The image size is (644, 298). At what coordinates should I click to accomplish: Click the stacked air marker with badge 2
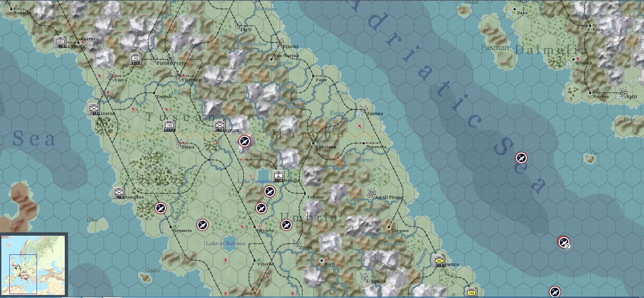(x=564, y=242)
